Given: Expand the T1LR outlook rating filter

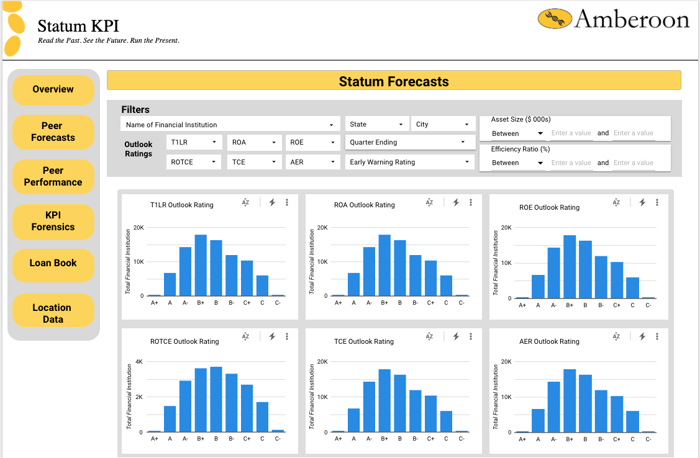Looking at the screenshot, I should click(194, 142).
